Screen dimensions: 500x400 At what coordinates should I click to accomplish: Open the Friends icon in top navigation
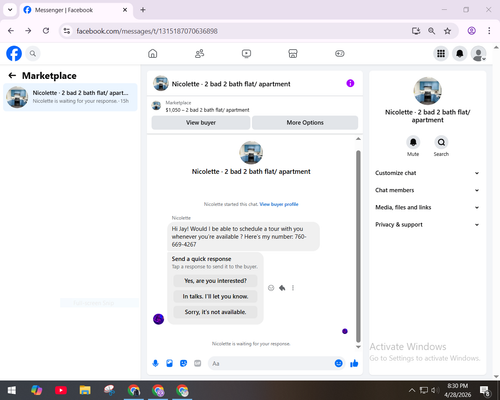point(199,53)
